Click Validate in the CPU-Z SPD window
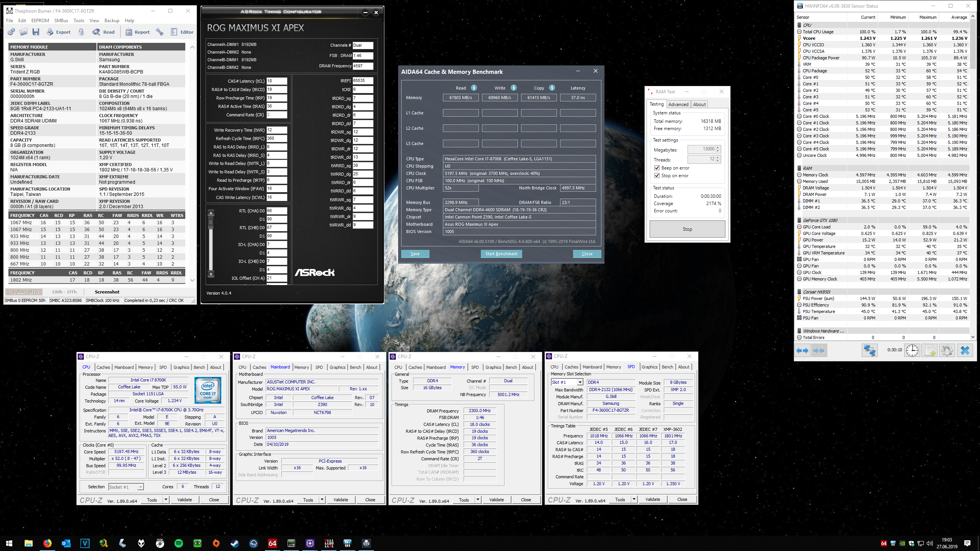The width and height of the screenshot is (980, 551). 653,499
